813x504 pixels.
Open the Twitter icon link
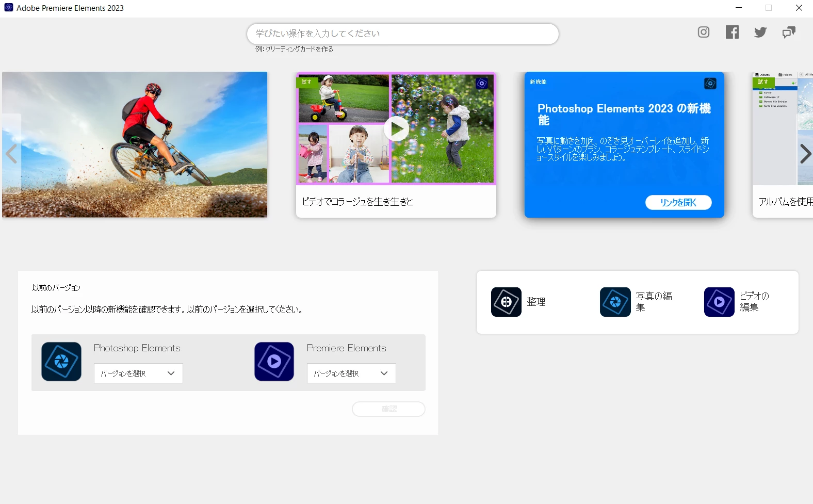pos(760,32)
